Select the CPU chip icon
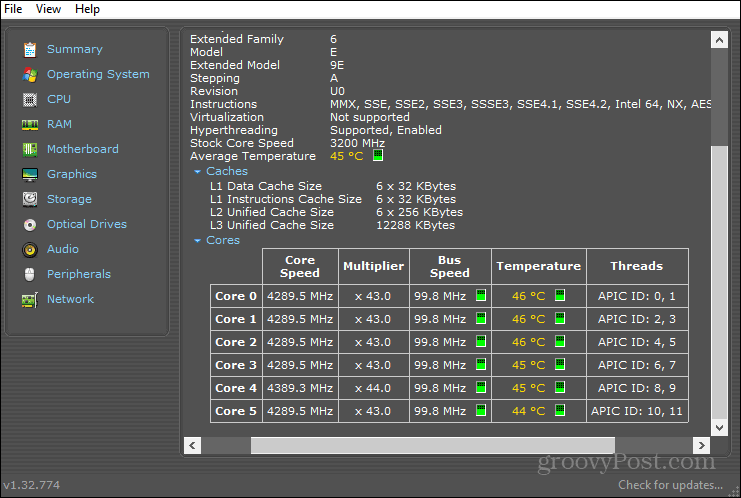741x498 pixels. coord(30,99)
